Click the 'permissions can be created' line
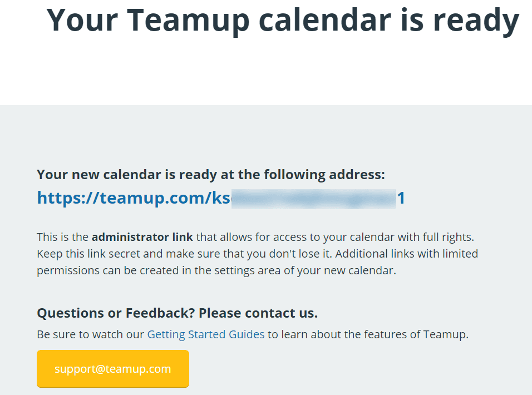Screen dimensions: 532x395 tap(216, 270)
